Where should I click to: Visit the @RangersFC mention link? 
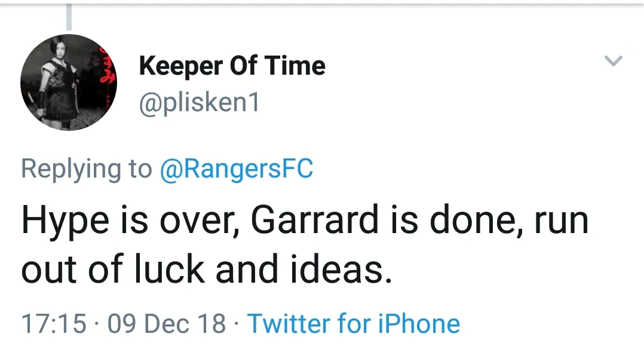point(236,169)
